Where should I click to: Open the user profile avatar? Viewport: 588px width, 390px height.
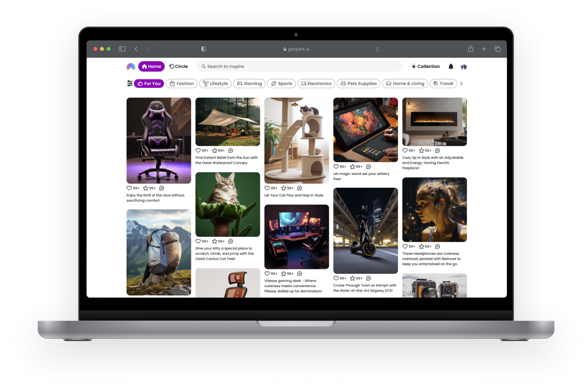pyautogui.click(x=464, y=66)
